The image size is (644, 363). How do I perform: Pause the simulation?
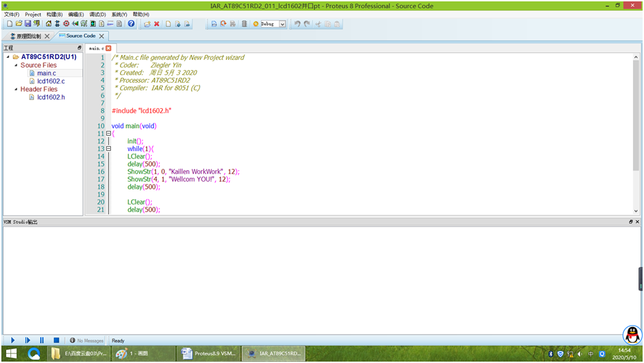pos(42,340)
